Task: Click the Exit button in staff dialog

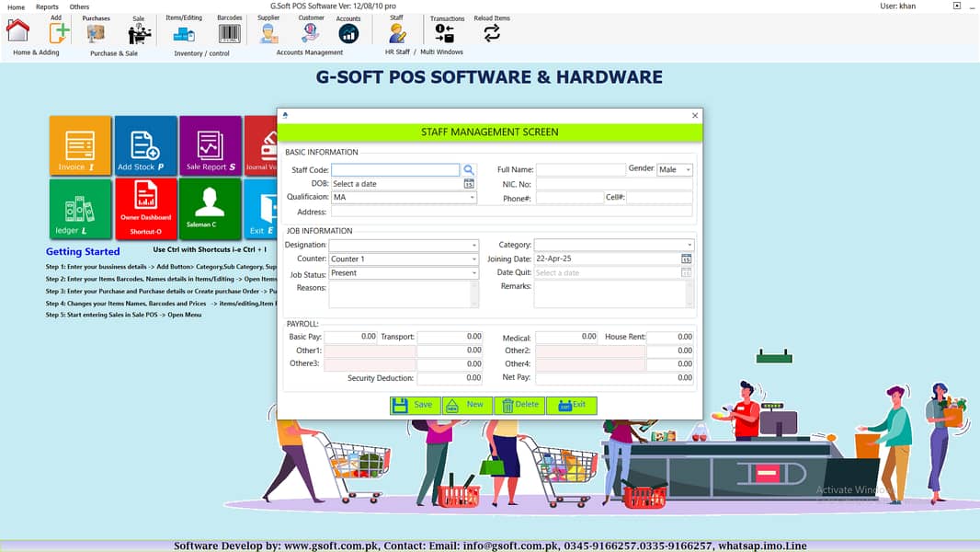Action: (571, 405)
